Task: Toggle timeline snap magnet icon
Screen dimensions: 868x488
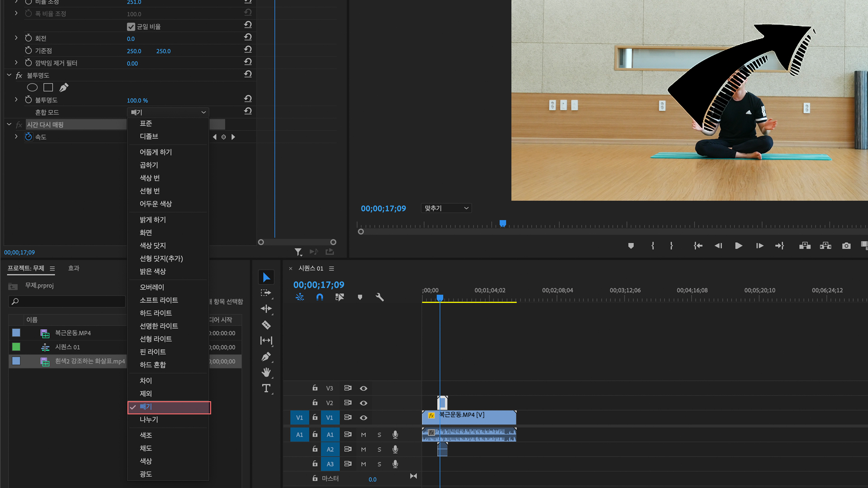Action: pos(320,297)
